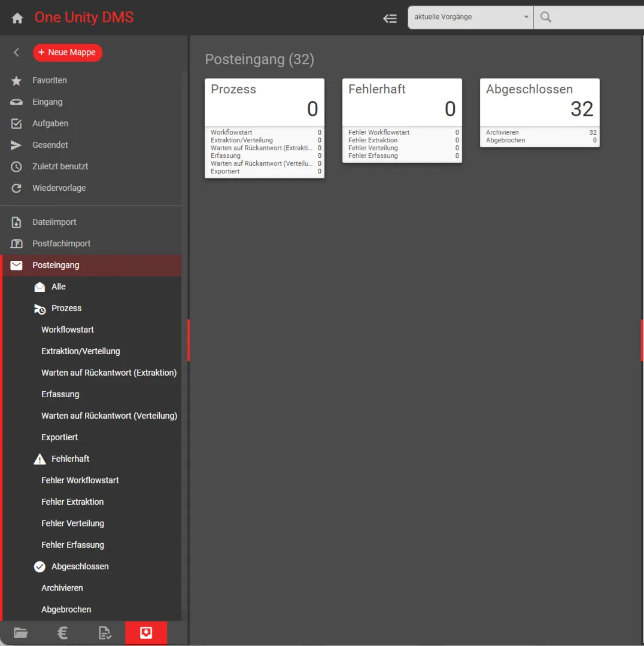
Task: Click the Abgeschlossen checkmark circle icon
Action: (x=40, y=567)
